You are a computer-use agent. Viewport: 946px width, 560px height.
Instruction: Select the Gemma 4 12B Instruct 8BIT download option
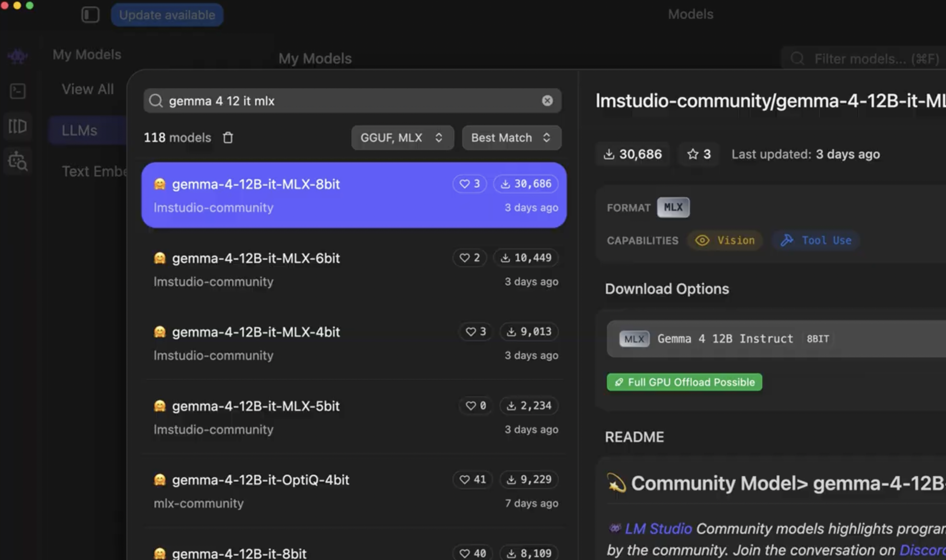[x=776, y=339]
